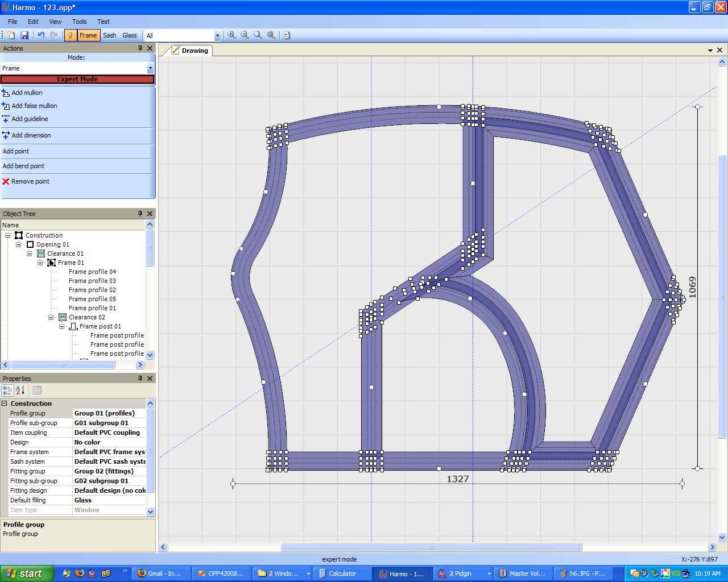Click the Zoom in magnifier icon
This screenshot has height=582, width=728.
point(231,35)
